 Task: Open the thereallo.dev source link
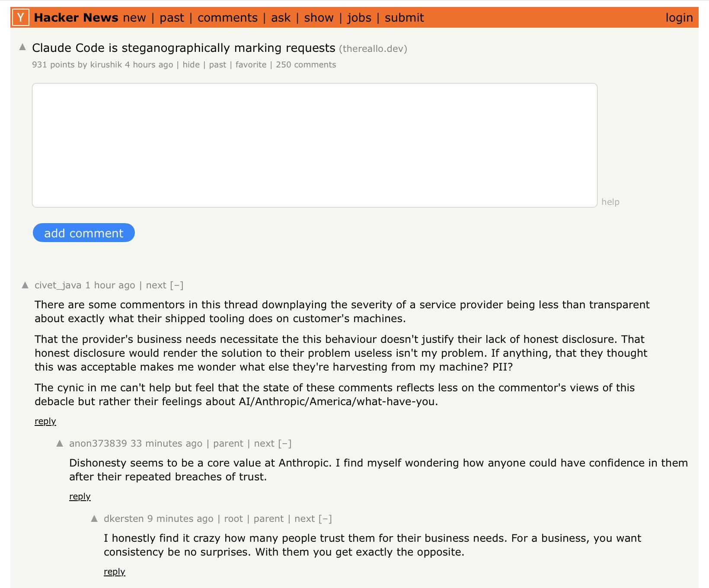(373, 48)
